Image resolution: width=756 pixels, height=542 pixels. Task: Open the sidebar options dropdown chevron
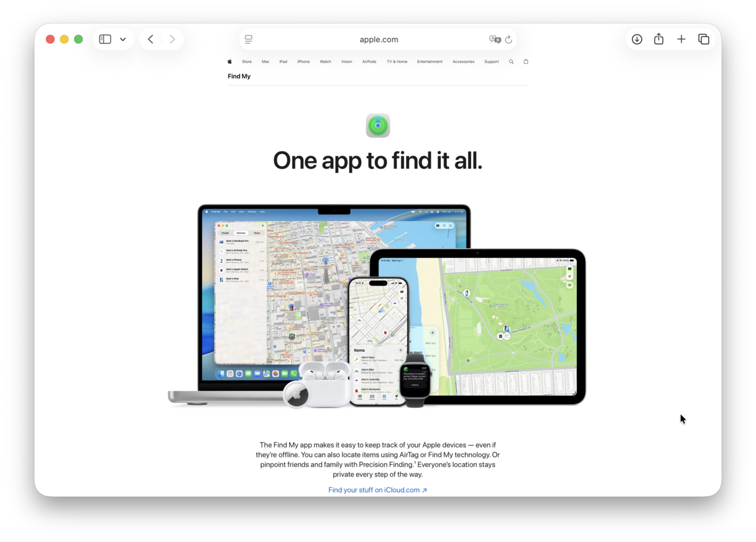[x=123, y=39]
